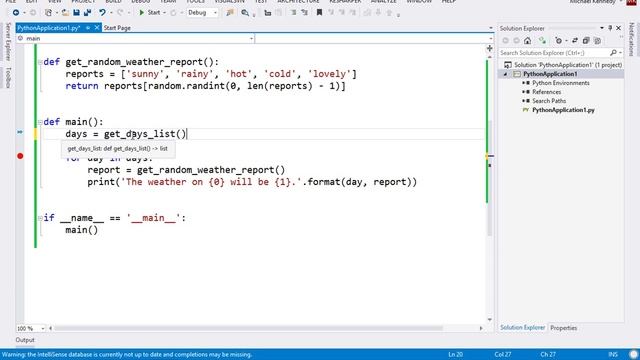
Task: Click the horizontal scrollbar right arrow
Action: 481,328
